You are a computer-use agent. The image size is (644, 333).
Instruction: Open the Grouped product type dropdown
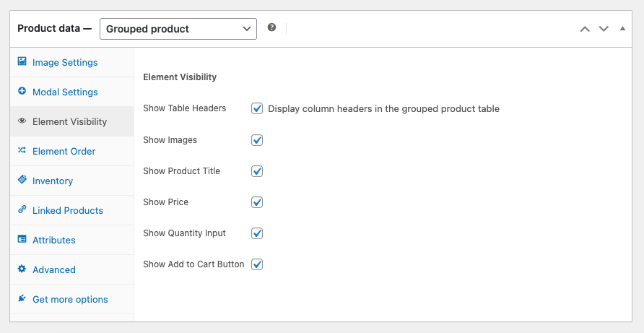178,29
